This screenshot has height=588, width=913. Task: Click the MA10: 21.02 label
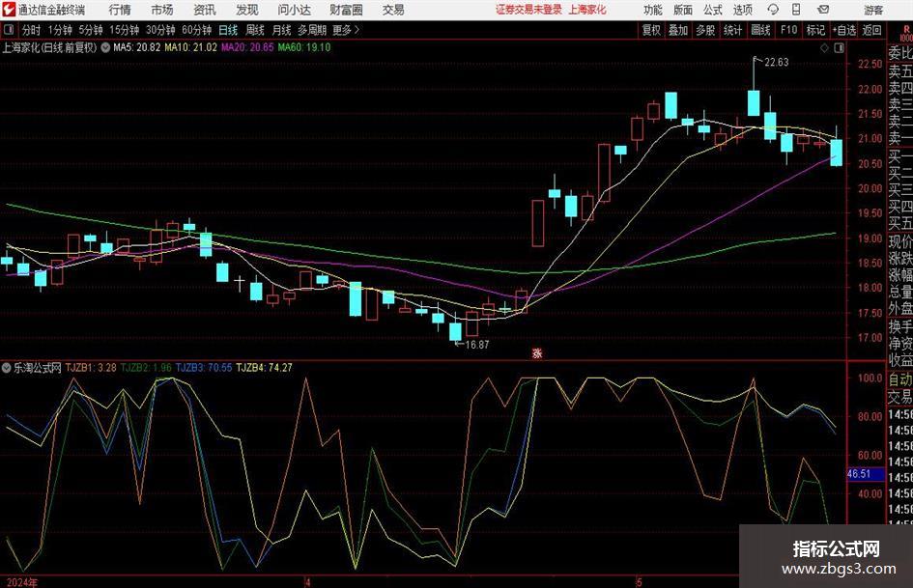click(x=191, y=47)
